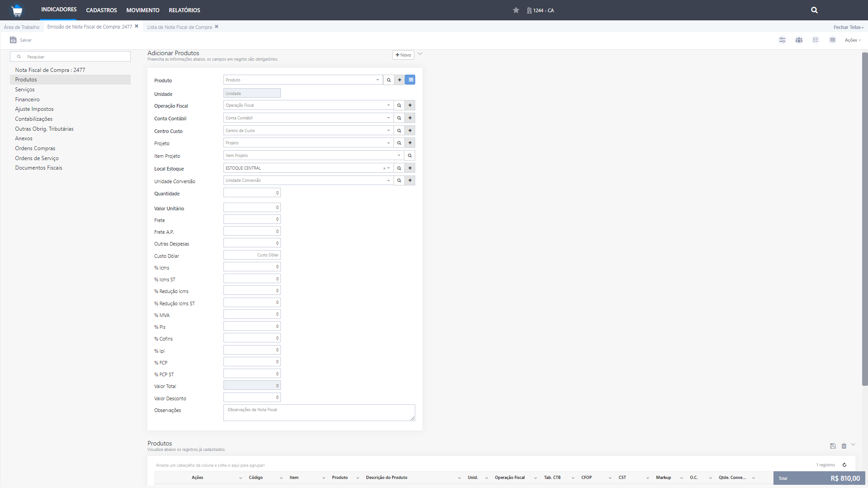Viewport: 868px width, 488px height.
Task: Click the list view toolbar icon
Action: pyautogui.click(x=816, y=40)
